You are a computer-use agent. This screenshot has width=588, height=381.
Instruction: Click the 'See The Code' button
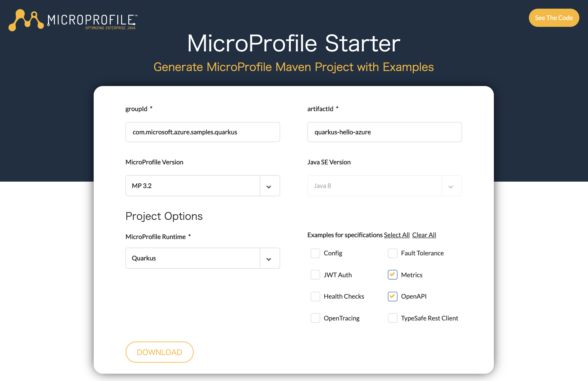click(x=553, y=17)
